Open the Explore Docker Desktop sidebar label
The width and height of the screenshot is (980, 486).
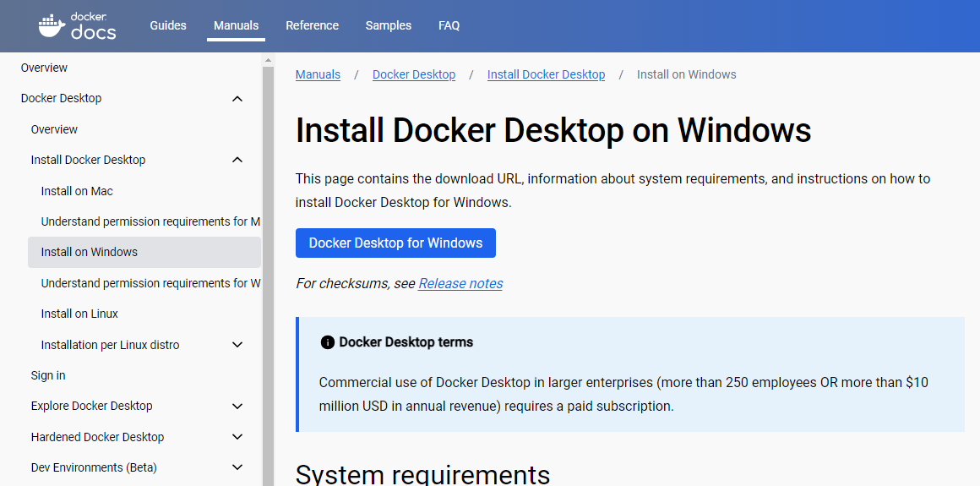coord(92,406)
